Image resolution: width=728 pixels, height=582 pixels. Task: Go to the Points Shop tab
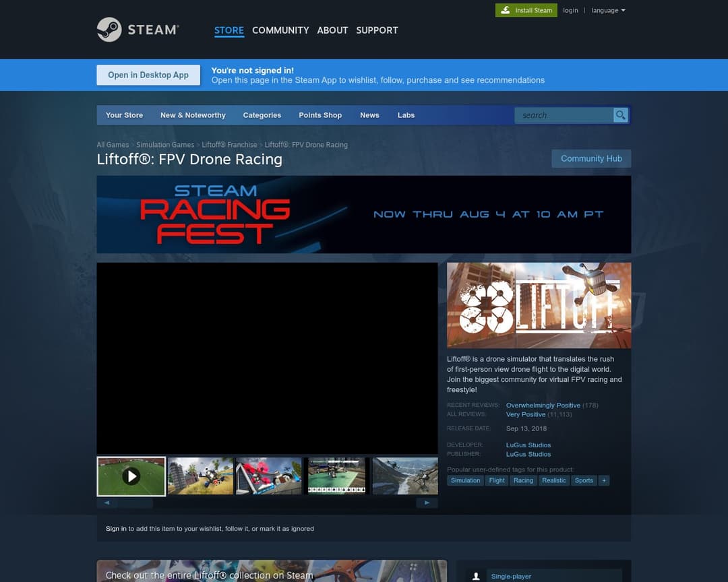point(320,115)
